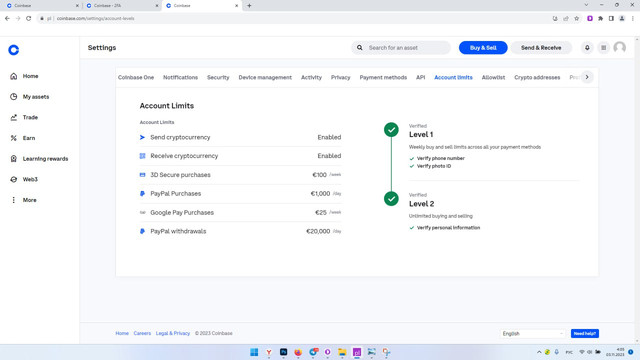Bookmark this page with star icon
This screenshot has width=640, height=360.
click(576, 18)
